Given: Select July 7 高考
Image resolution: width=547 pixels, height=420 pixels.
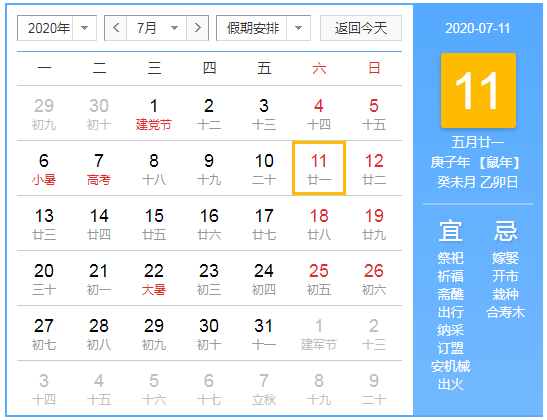Looking at the screenshot, I should [99, 169].
